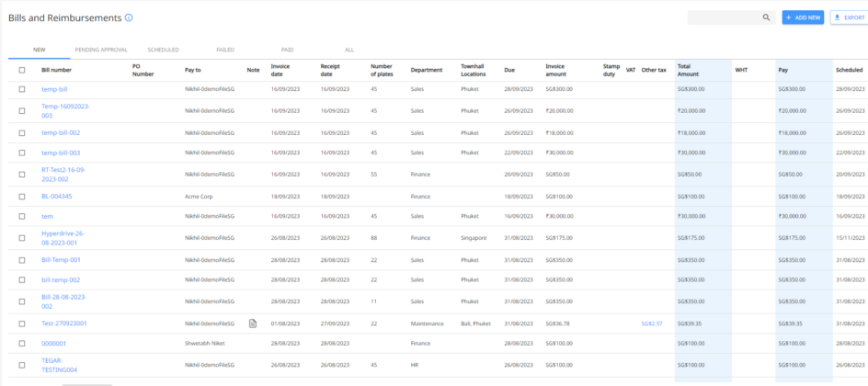The width and height of the screenshot is (868, 386).
Task: Click the SG$175.00 invoice amount cell
Action: (x=558, y=238)
